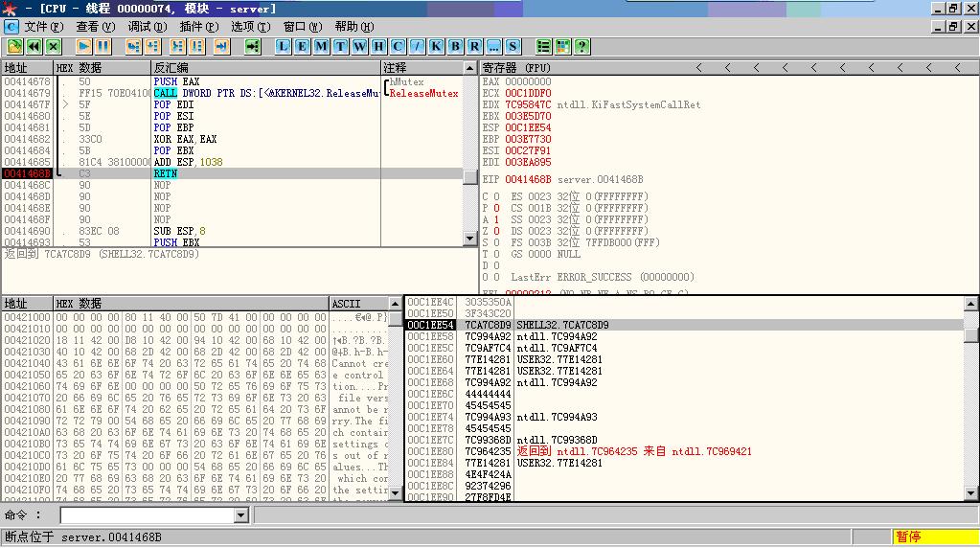980x548 pixels.
Task: Select the EIP register value 0041468B
Action: click(x=528, y=179)
